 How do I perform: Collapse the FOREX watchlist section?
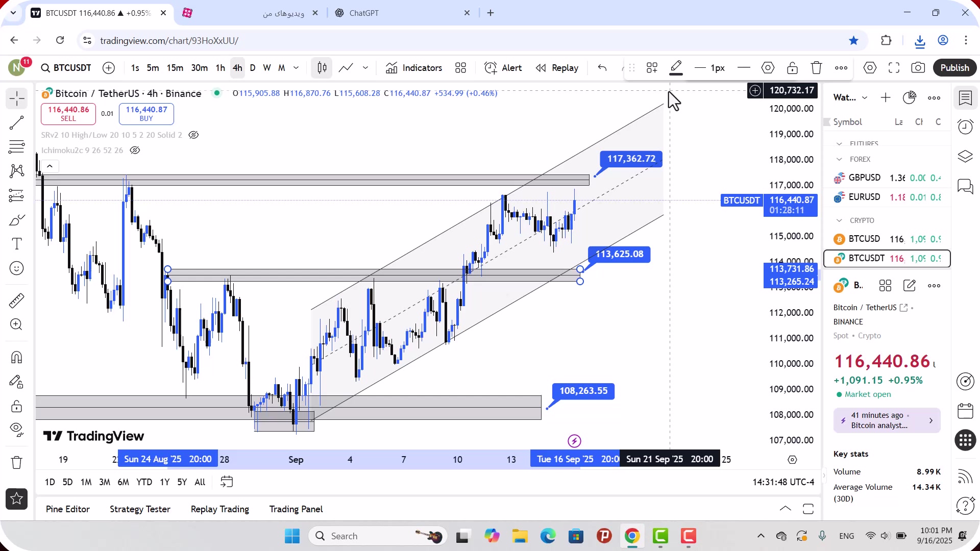point(839,160)
